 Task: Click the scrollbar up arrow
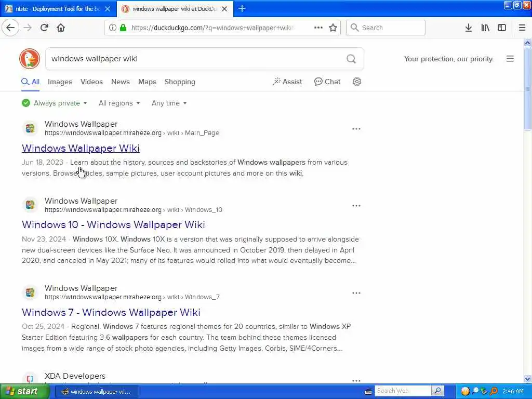[x=528, y=43]
